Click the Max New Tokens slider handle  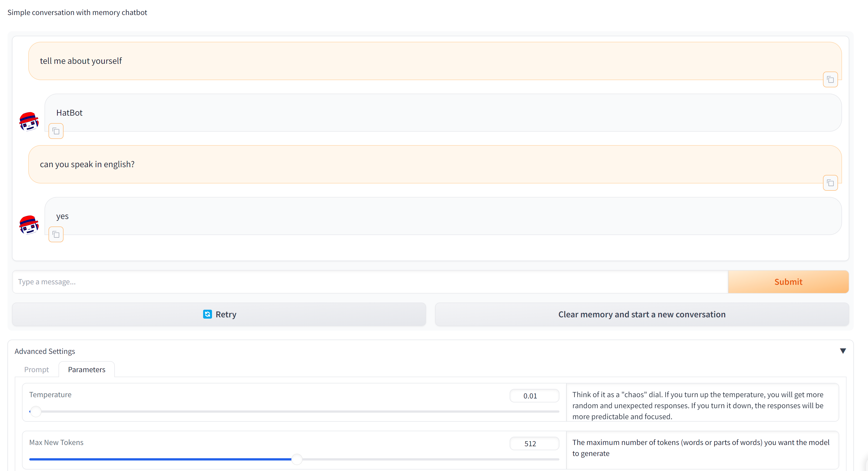[297, 459]
